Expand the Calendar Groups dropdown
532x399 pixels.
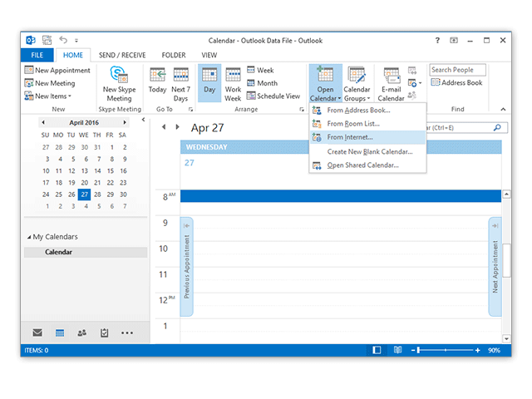coord(357,83)
